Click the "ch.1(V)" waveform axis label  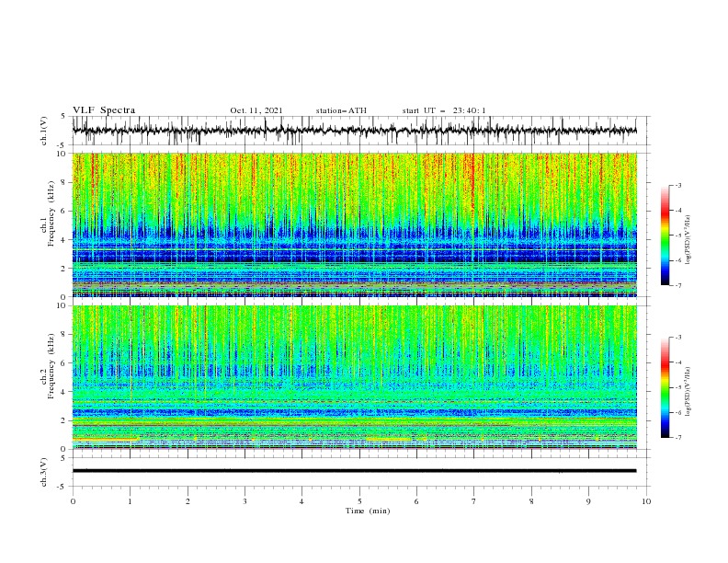coord(44,131)
